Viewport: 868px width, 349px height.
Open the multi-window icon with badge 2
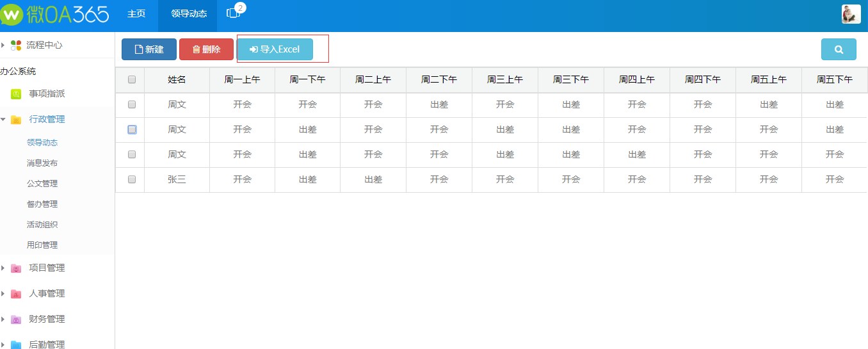point(233,13)
